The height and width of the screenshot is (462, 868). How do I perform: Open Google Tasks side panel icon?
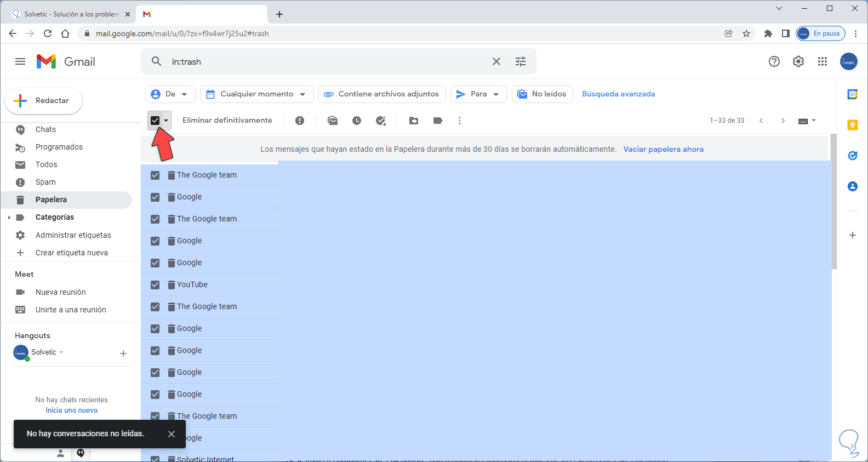[x=853, y=156]
